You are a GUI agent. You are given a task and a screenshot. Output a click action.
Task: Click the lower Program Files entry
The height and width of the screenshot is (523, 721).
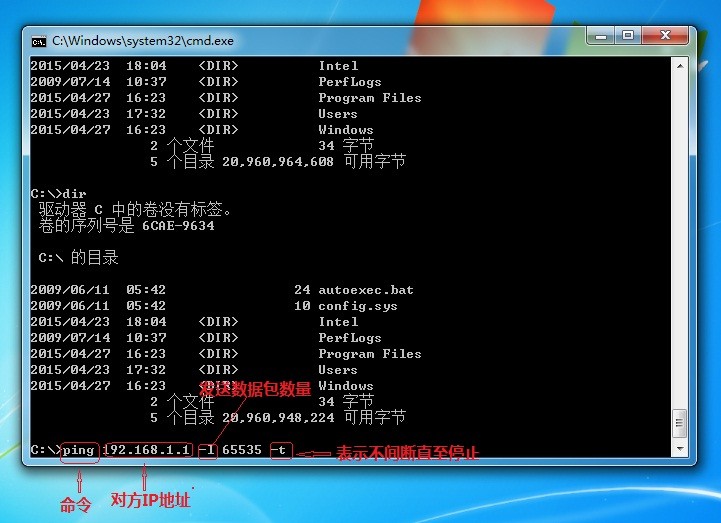tap(370, 354)
